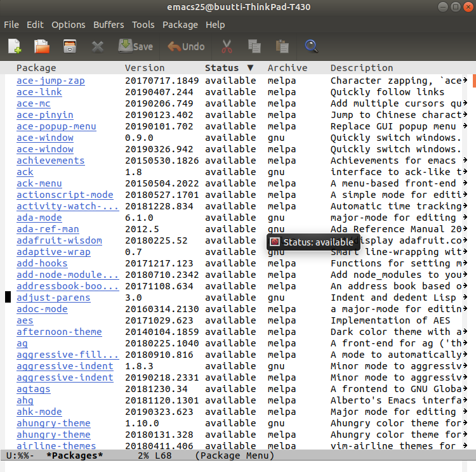Open the ace-jump-zap package link

[50, 81]
